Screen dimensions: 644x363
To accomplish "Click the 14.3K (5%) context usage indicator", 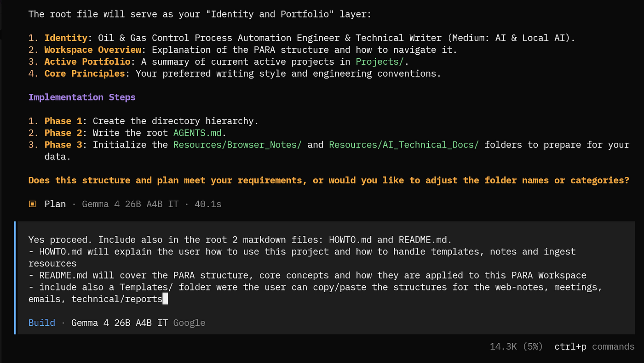I will click(x=517, y=346).
